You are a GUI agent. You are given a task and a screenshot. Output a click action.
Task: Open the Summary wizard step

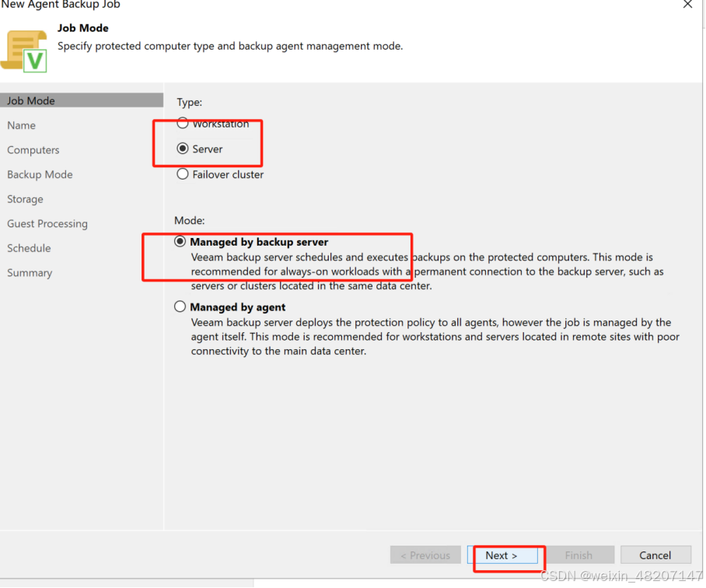tap(30, 273)
